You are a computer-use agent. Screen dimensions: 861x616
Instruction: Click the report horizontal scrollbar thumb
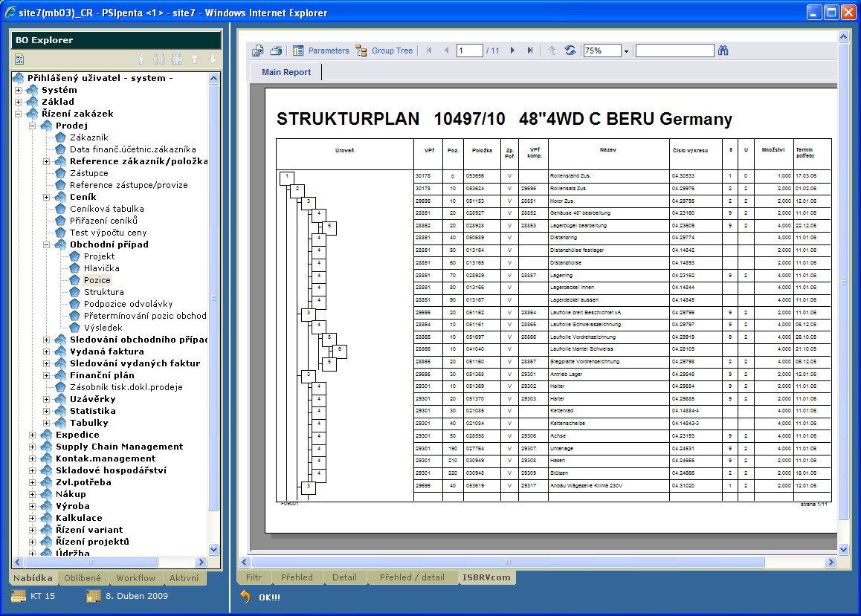pyautogui.click(x=508, y=562)
